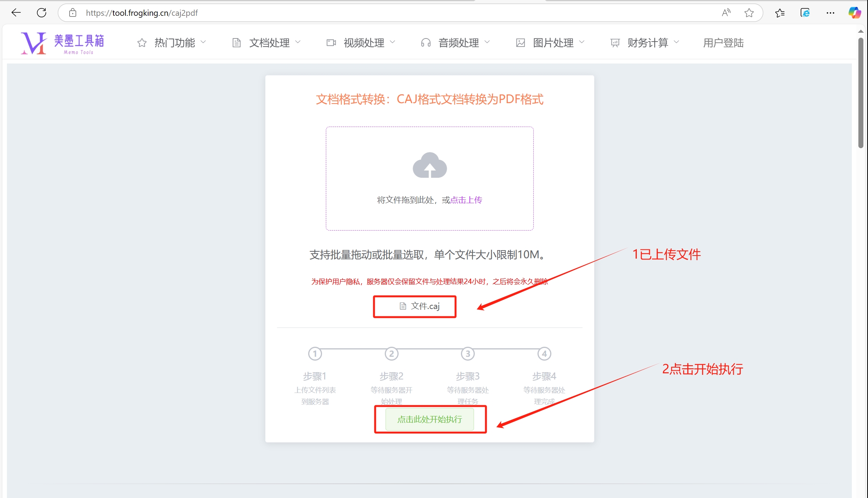The width and height of the screenshot is (868, 498).
Task: Open the 财务计算 menu
Action: [x=645, y=43]
